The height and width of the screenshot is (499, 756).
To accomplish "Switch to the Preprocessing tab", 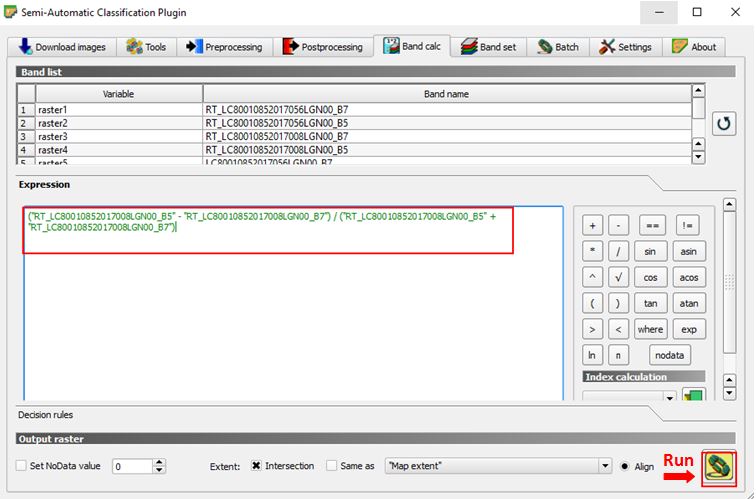I will tap(225, 47).
